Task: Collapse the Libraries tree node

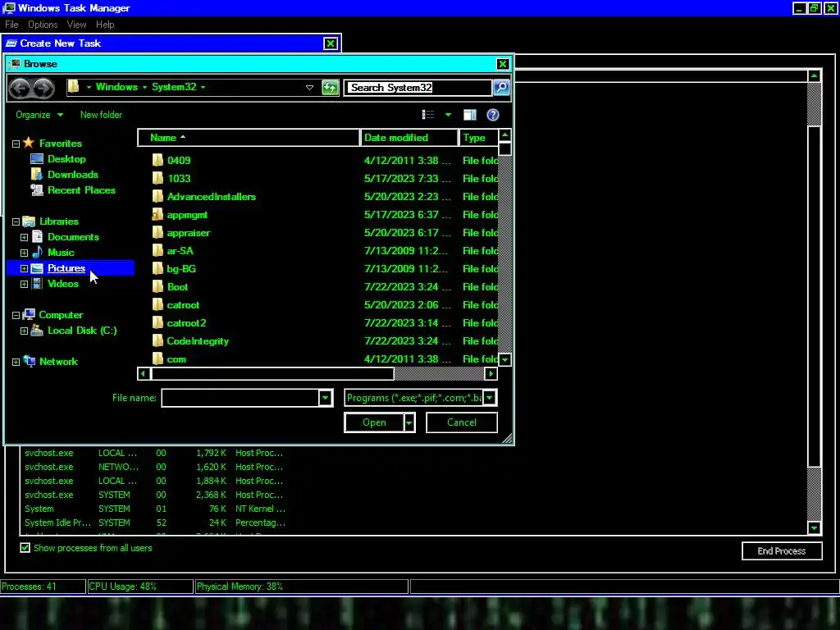Action: 16,221
